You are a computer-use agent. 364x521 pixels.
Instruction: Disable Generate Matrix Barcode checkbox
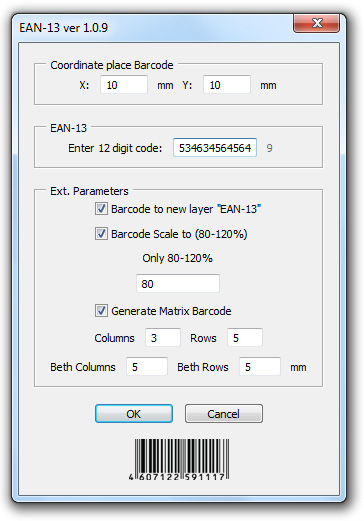(101, 311)
